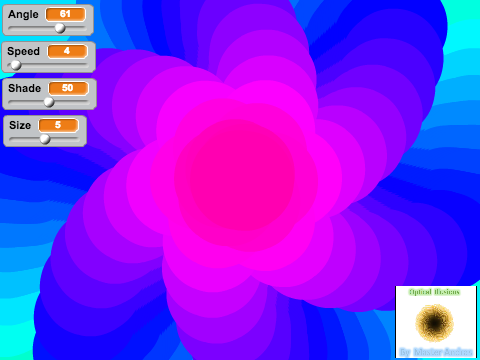Click the Speed slider knob
This screenshot has height=360, width=480.
tap(16, 65)
